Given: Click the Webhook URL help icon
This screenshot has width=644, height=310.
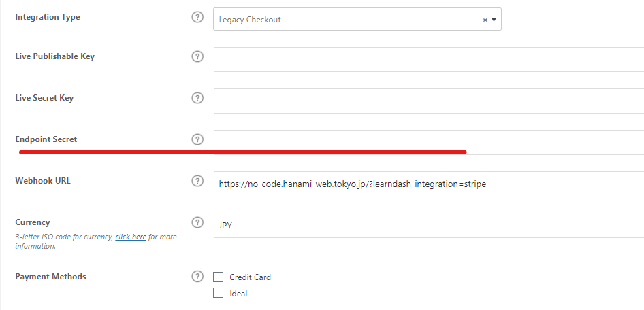Looking at the screenshot, I should [x=197, y=181].
